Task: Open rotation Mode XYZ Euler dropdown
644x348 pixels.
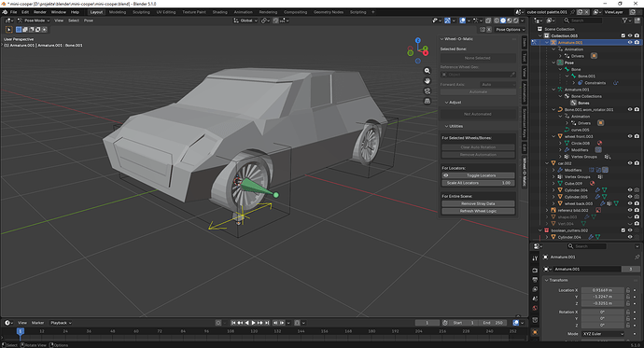Action: [x=603, y=334]
